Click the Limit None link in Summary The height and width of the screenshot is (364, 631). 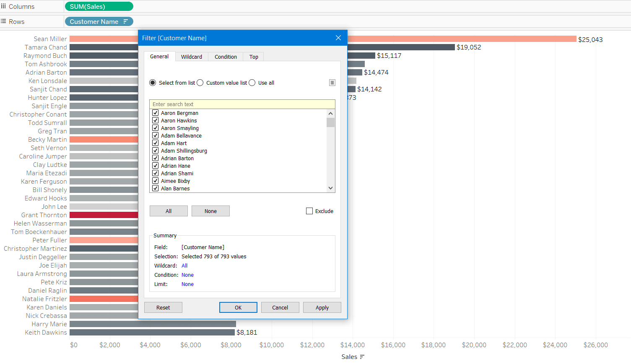[187, 284]
